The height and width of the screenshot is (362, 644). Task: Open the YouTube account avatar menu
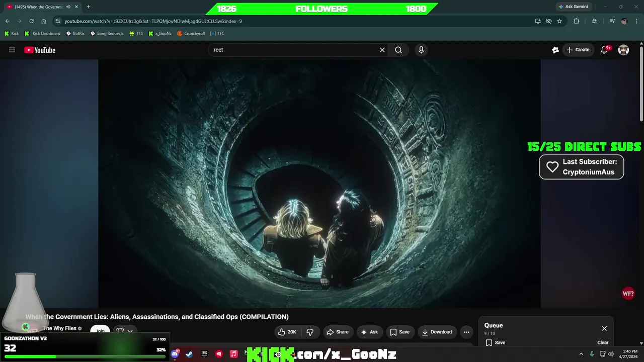tap(623, 50)
